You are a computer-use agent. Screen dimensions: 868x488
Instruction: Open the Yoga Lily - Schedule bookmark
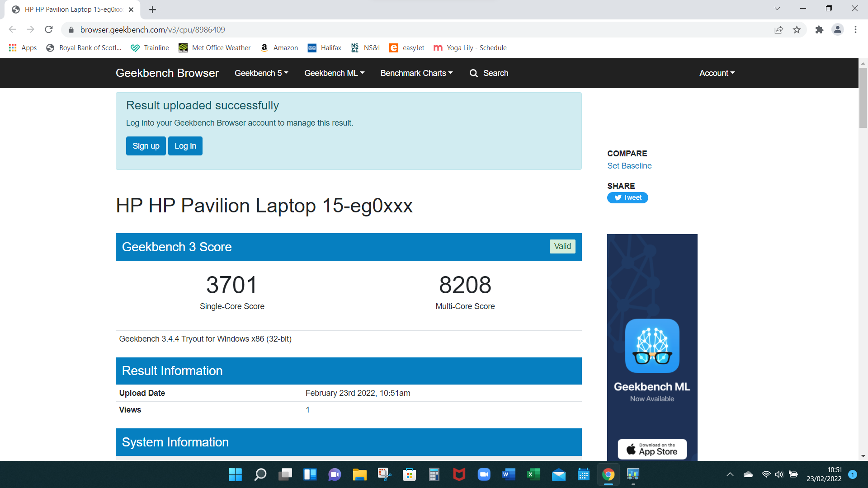click(470, 48)
